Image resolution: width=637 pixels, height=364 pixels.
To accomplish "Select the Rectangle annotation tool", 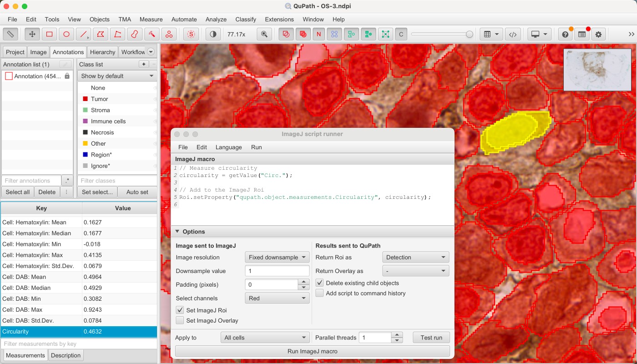I will pos(49,34).
